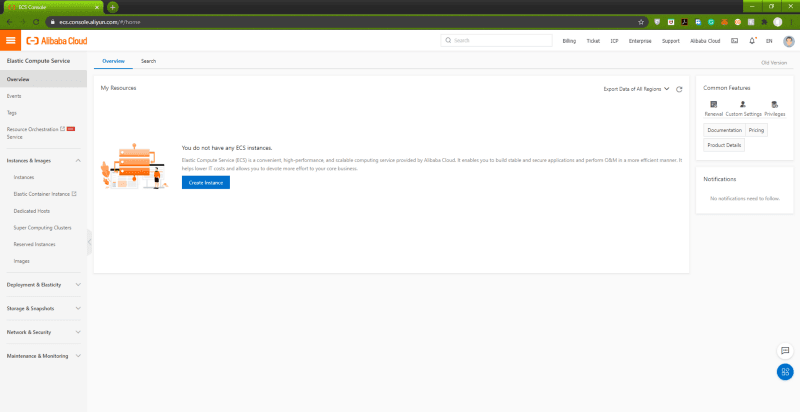Expand the Storage & Snapshots section
This screenshot has width=800, height=412.
coord(78,308)
